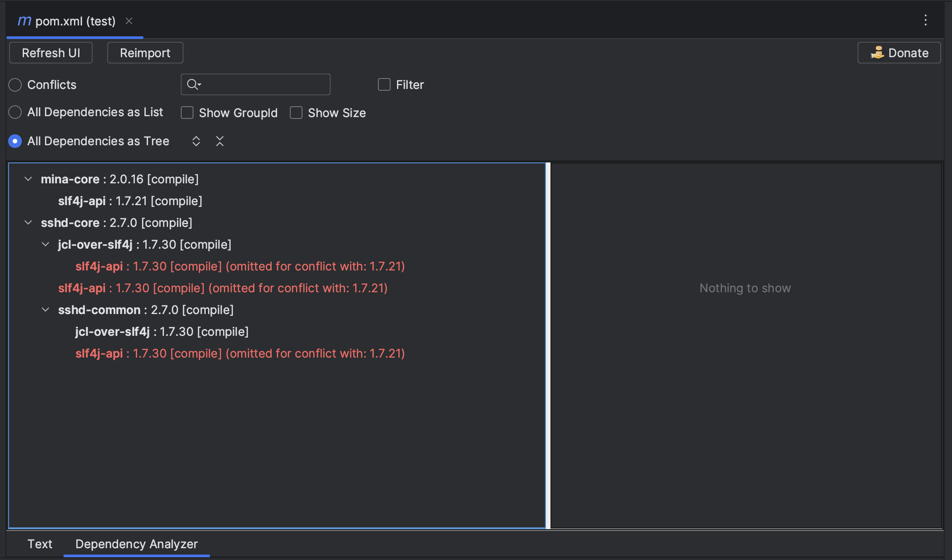The image size is (952, 560).
Task: Click the search magnifier icon
Action: (193, 84)
